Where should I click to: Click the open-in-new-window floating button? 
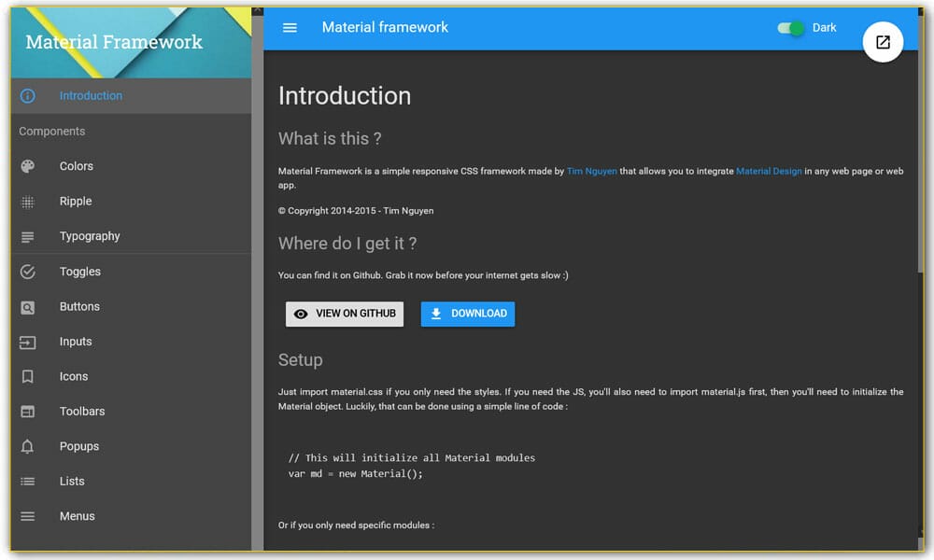tap(883, 42)
